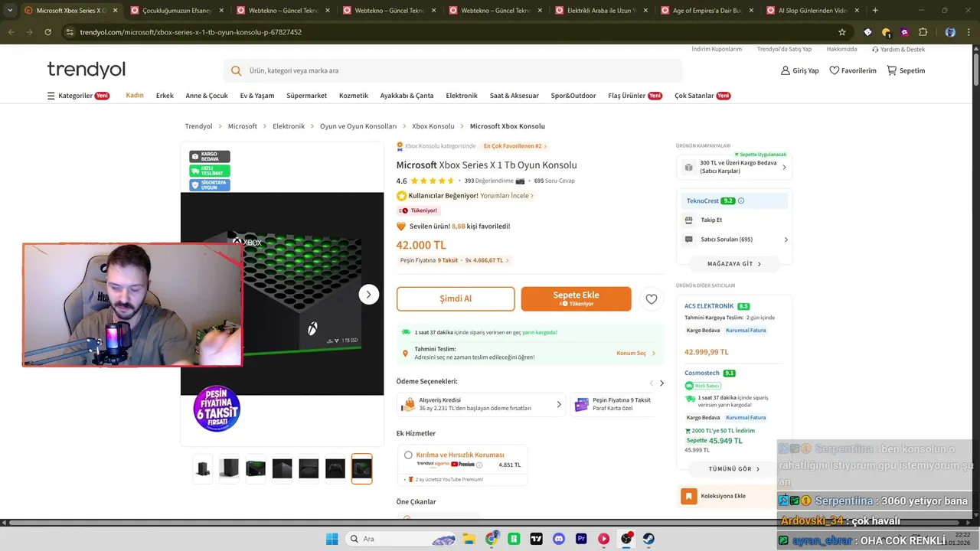Add product to favorites with heart button

tap(652, 299)
